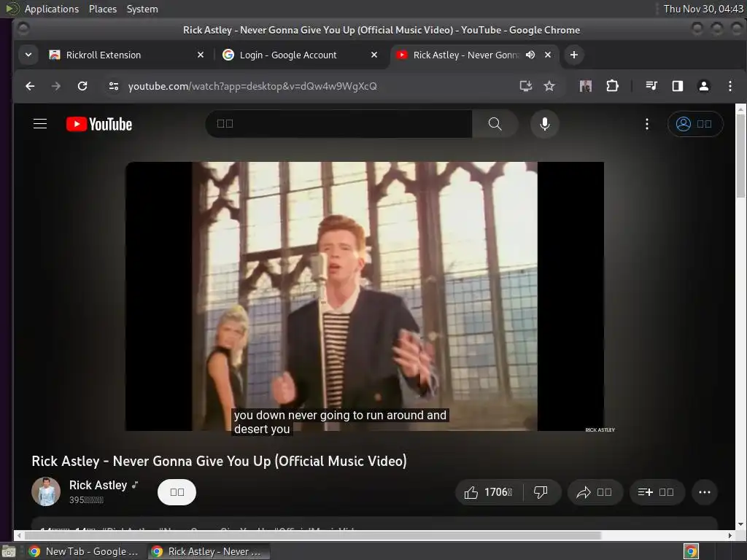Like the video with thumbs up
Image resolution: width=747 pixels, height=560 pixels.
489,492
